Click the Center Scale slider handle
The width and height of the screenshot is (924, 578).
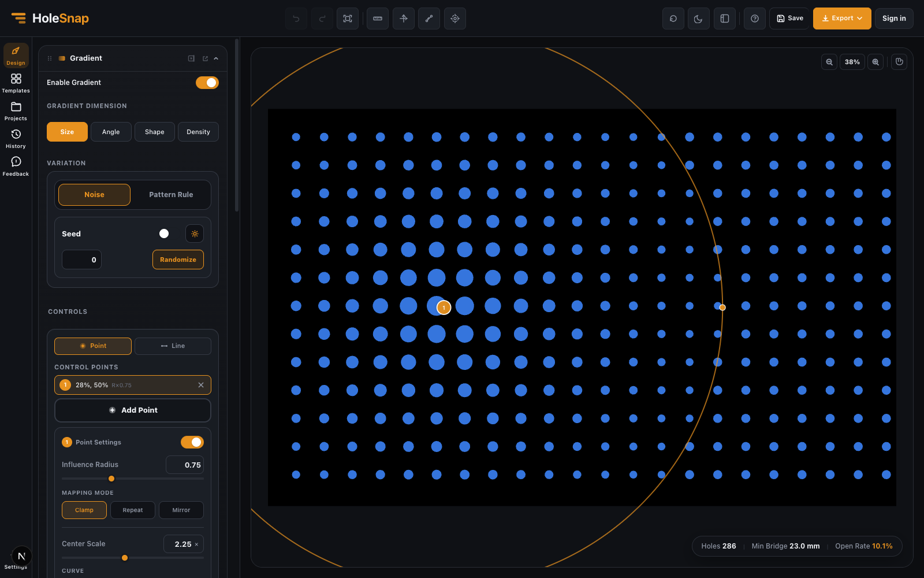(125, 558)
